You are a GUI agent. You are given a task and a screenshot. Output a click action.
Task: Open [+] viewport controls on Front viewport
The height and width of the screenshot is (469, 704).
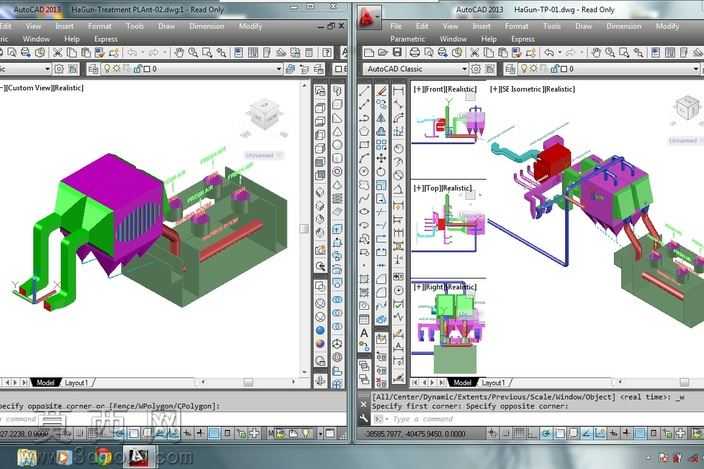click(418, 89)
